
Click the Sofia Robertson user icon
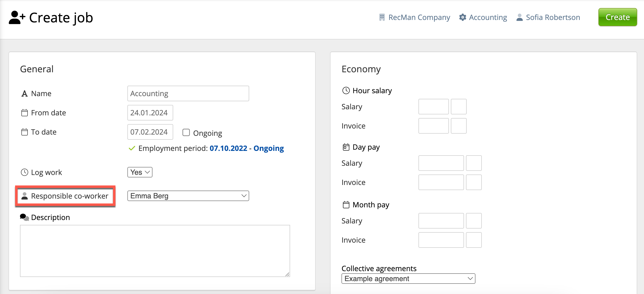520,18
